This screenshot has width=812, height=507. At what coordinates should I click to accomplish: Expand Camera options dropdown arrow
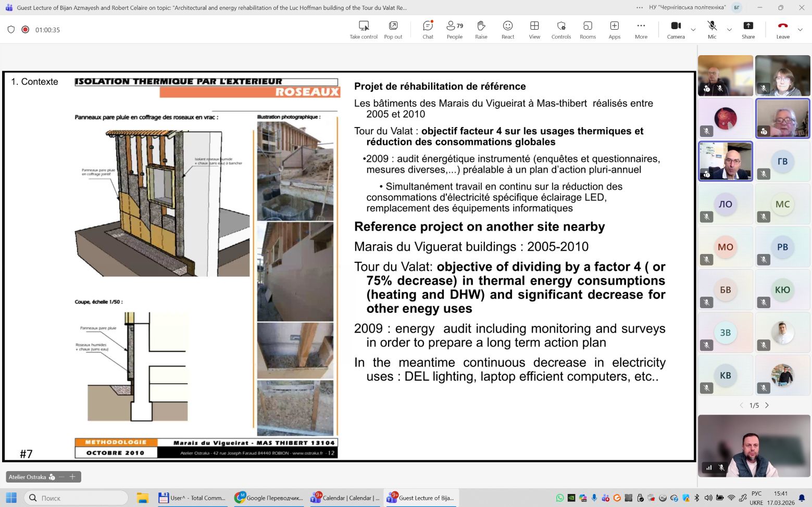click(x=693, y=30)
